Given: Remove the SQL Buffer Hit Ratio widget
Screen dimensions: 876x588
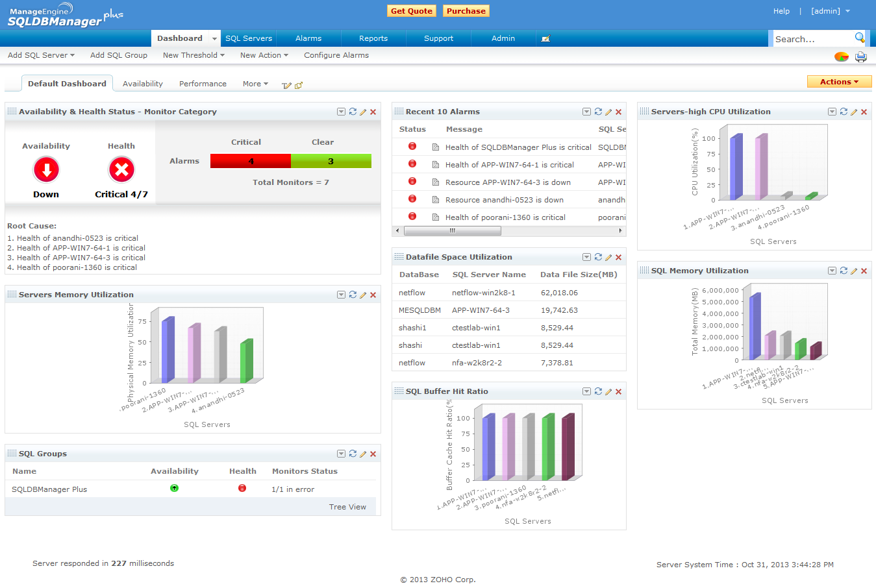Looking at the screenshot, I should (x=618, y=391).
